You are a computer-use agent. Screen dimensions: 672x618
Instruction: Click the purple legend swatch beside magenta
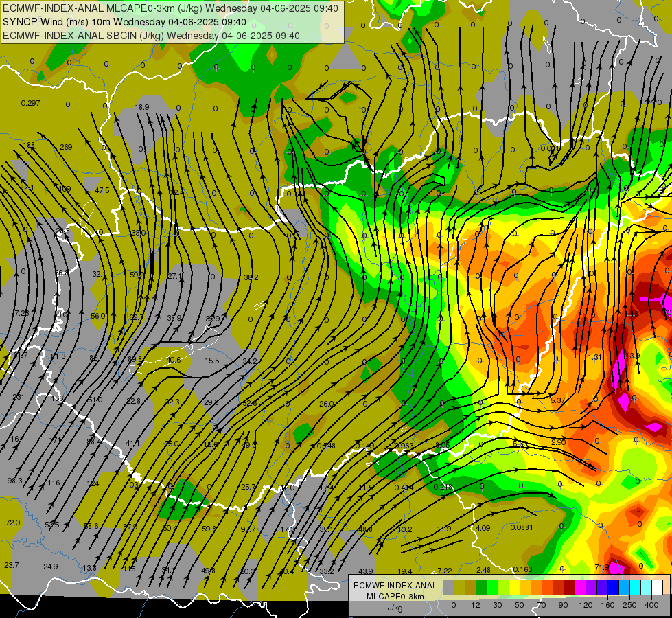point(592,587)
